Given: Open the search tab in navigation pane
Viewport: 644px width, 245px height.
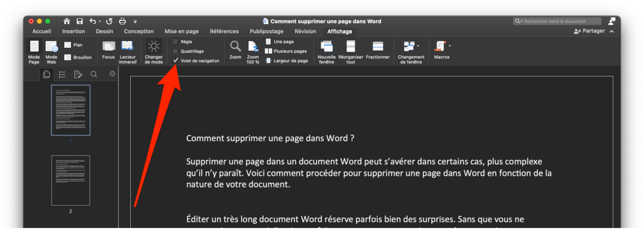Looking at the screenshot, I should pyautogui.click(x=94, y=74).
